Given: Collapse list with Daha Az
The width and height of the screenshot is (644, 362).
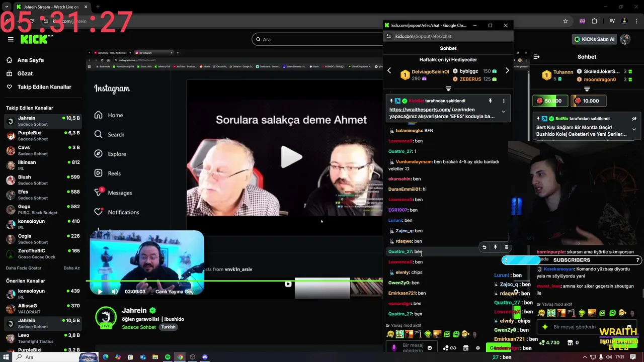Looking at the screenshot, I should 71,268.
